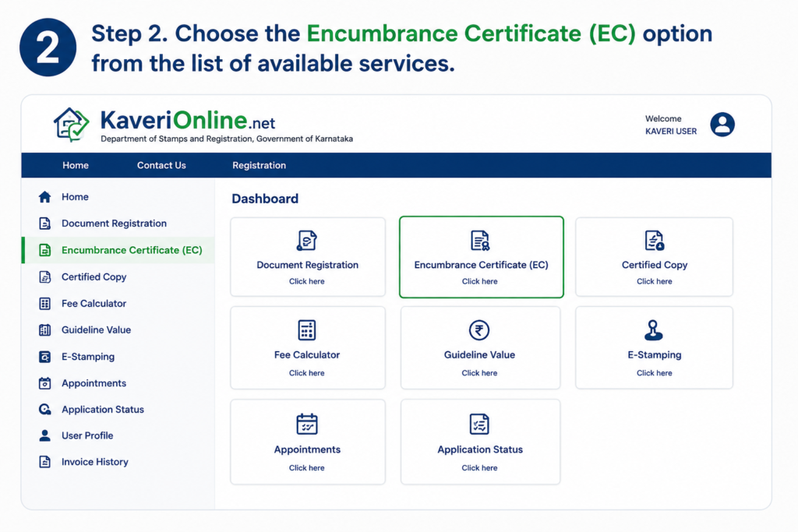The width and height of the screenshot is (798, 532).
Task: Click the KaveriOnline.net site title
Action: click(188, 121)
